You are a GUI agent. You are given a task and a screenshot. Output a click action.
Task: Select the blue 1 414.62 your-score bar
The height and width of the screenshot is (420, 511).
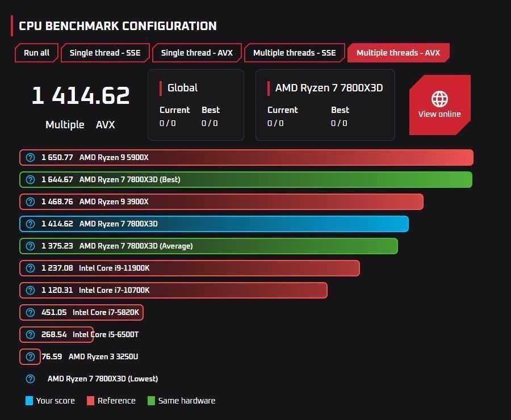point(214,224)
